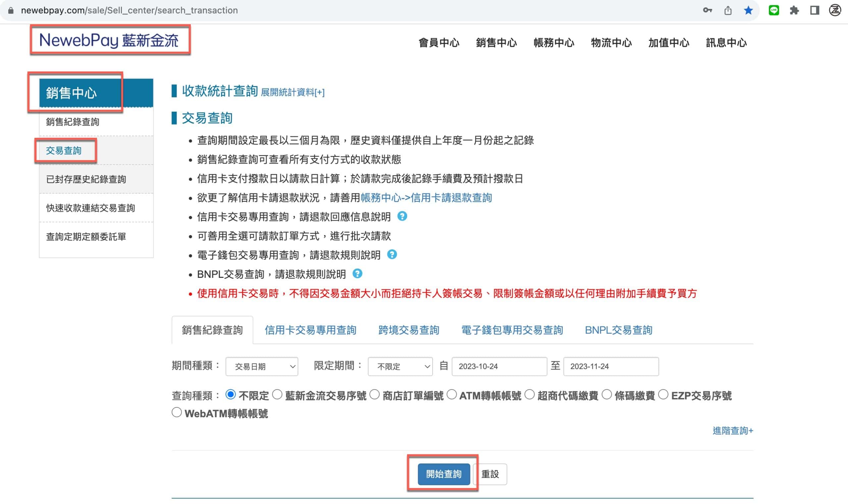
Task: Switch to 信用卡交易專用查詢 tab
Action: click(310, 330)
